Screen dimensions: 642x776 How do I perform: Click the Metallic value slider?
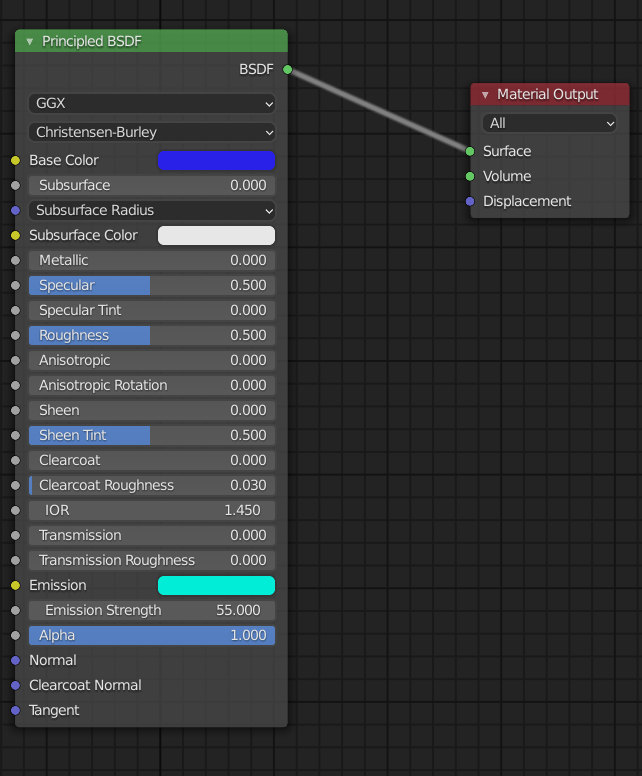pos(152,260)
